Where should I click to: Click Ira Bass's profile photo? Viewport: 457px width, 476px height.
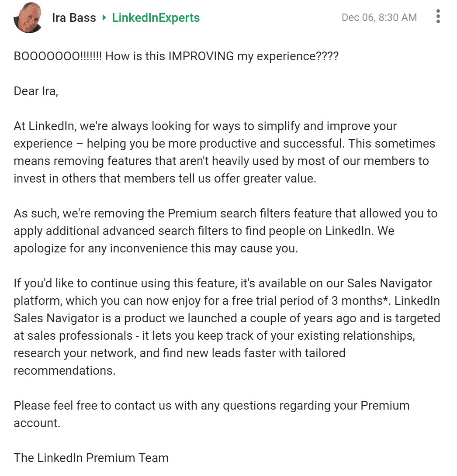(28, 17)
